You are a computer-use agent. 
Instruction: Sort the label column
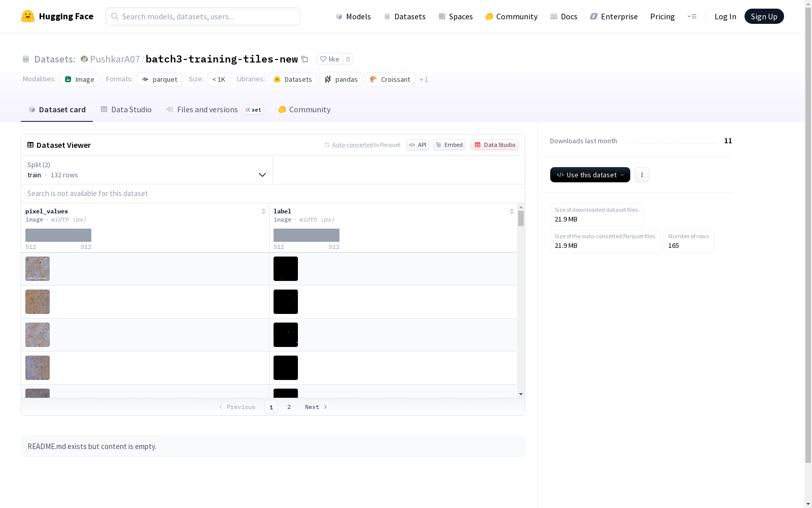[x=512, y=211]
